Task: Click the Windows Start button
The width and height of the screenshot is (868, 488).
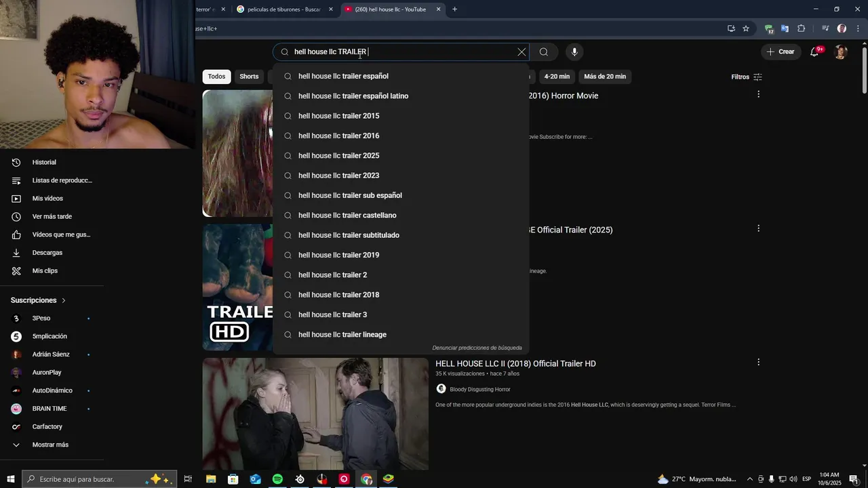Action: (11, 479)
